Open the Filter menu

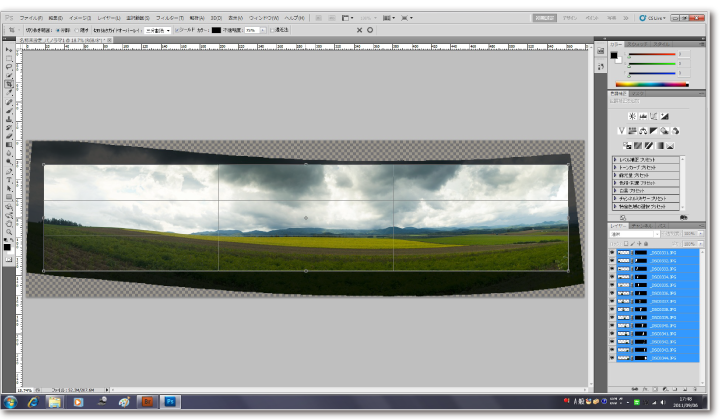tap(166, 18)
